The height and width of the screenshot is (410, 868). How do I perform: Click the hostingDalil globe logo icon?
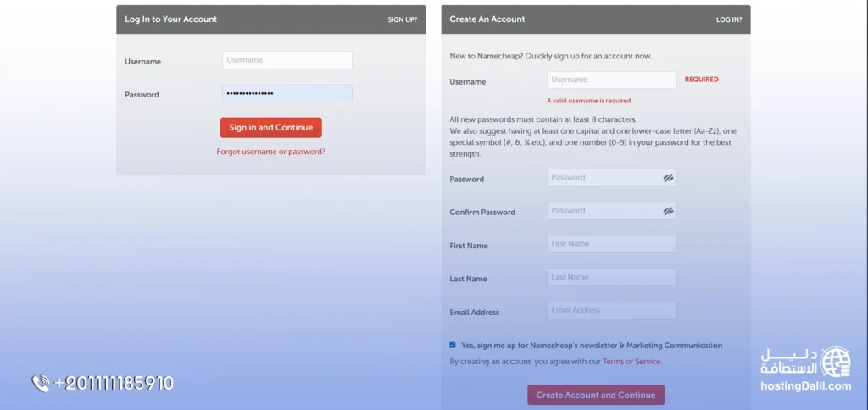837,362
